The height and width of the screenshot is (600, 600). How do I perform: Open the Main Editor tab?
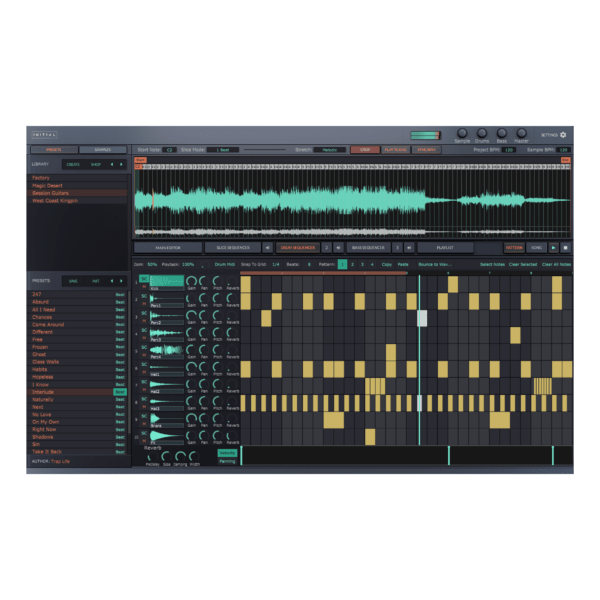[x=168, y=248]
